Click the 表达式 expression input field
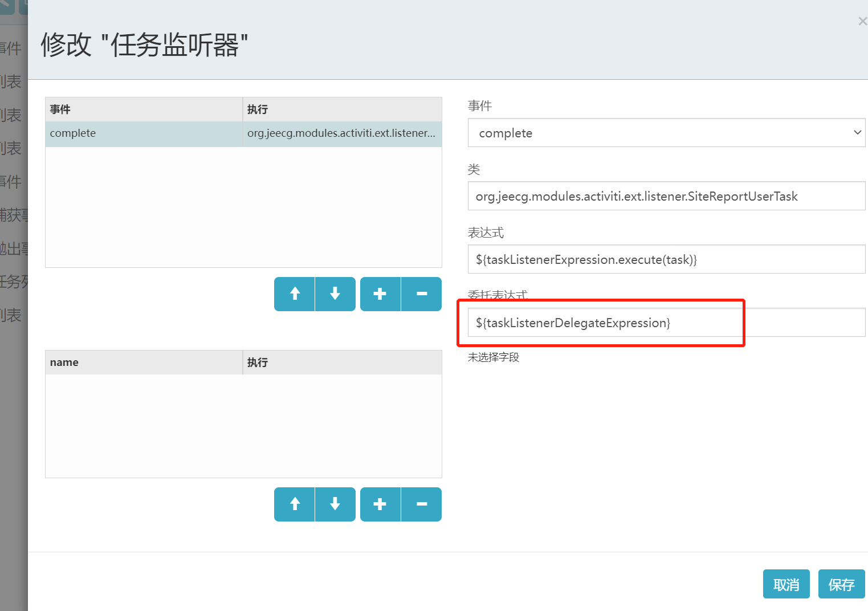Screen dimensions: 868x611 (666, 259)
